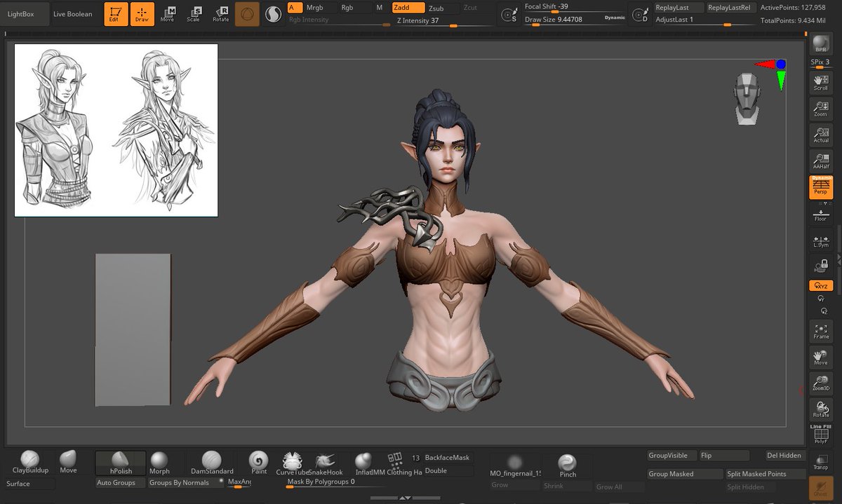Toggle BackfaceMask on
842x504 pixels.
449,457
